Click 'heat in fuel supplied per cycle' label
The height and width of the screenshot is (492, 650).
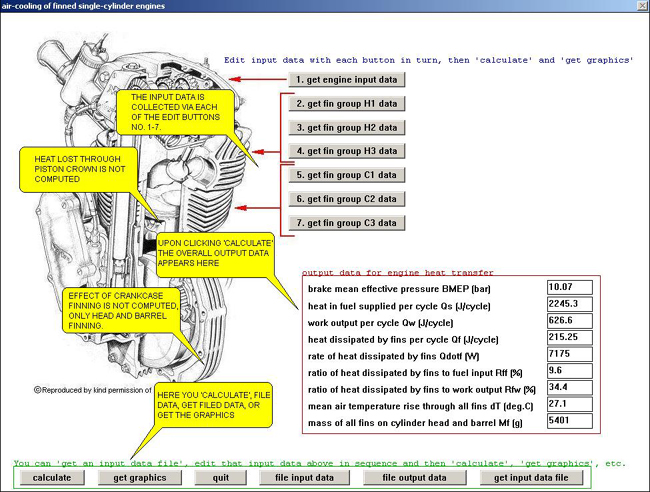399,306
